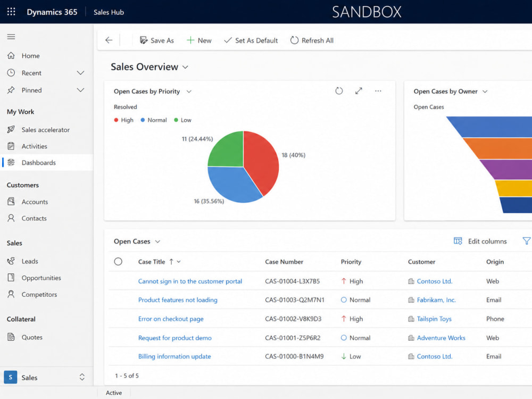This screenshot has width=532, height=399.
Task: Click the Sales area S badge
Action: (x=11, y=377)
